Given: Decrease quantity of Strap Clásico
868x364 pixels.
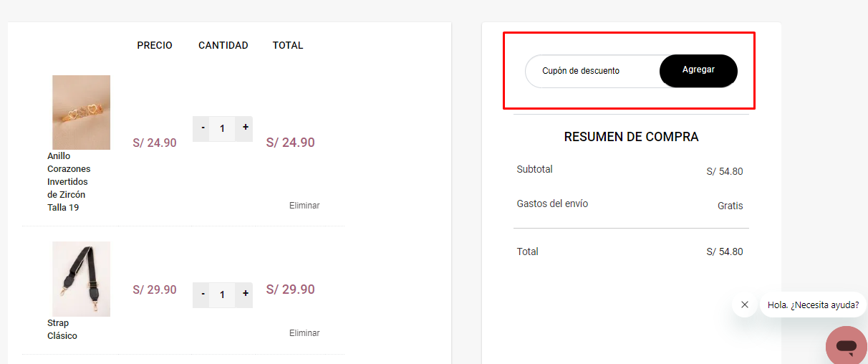Looking at the screenshot, I should 203,294.
